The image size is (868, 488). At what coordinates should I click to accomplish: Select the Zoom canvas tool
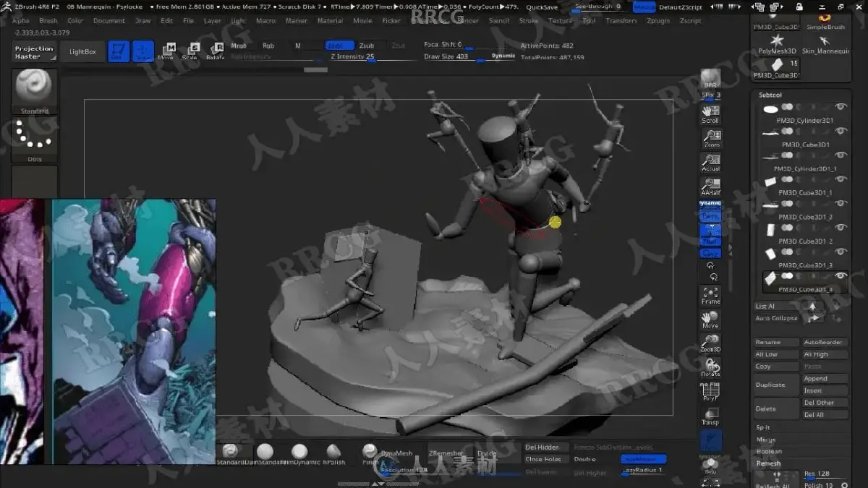(710, 138)
